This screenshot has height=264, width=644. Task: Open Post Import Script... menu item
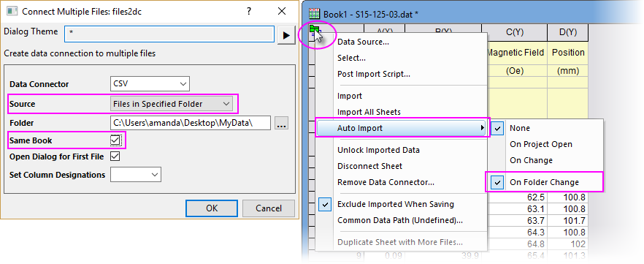click(374, 74)
